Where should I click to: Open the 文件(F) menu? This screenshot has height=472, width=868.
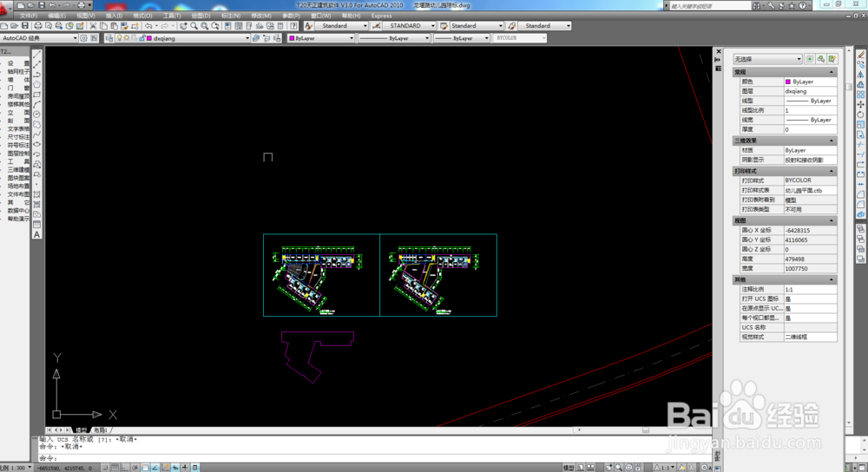[x=29, y=16]
